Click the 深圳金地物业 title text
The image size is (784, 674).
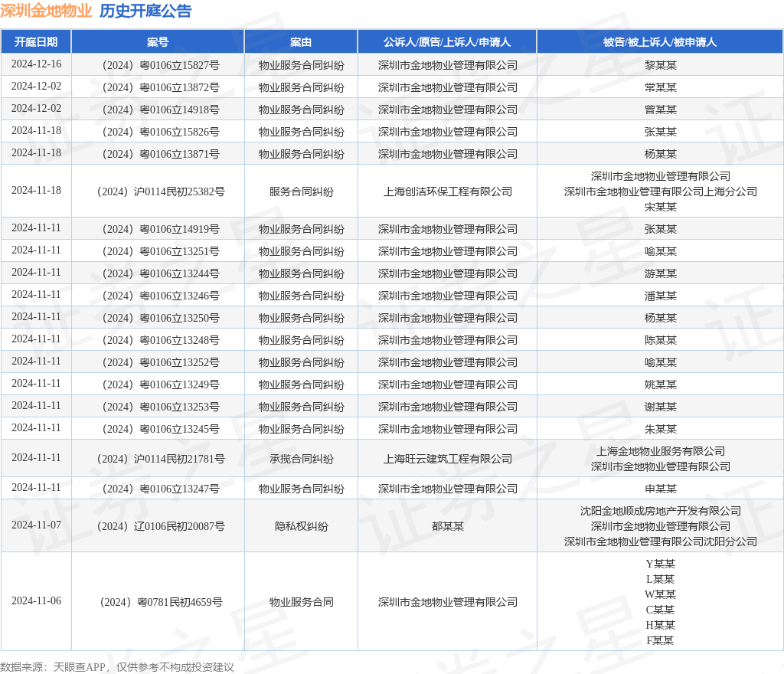click(46, 11)
